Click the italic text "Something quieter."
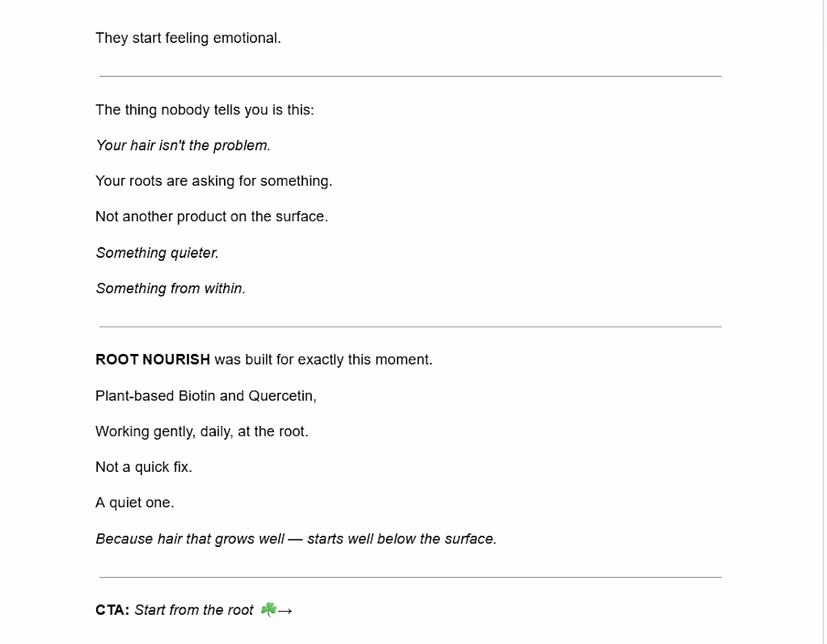The width and height of the screenshot is (827, 644). [157, 253]
